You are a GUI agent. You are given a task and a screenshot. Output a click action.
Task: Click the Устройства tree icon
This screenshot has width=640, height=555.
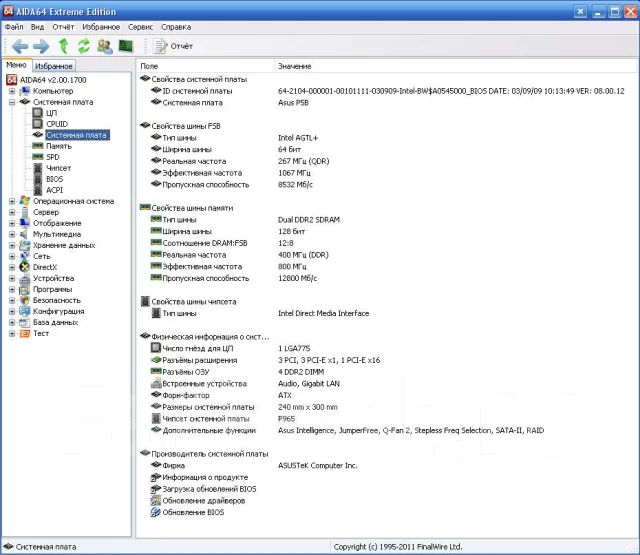point(24,278)
